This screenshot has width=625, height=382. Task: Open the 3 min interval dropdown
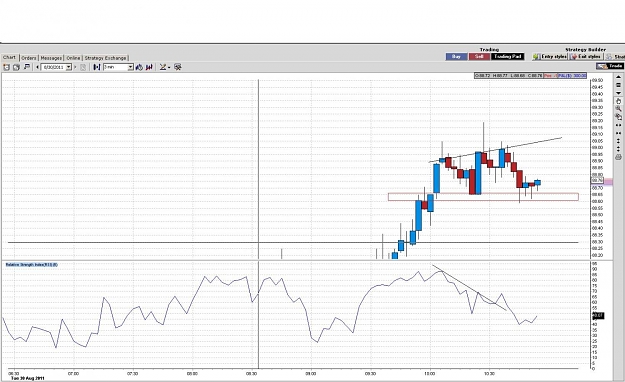[x=130, y=67]
